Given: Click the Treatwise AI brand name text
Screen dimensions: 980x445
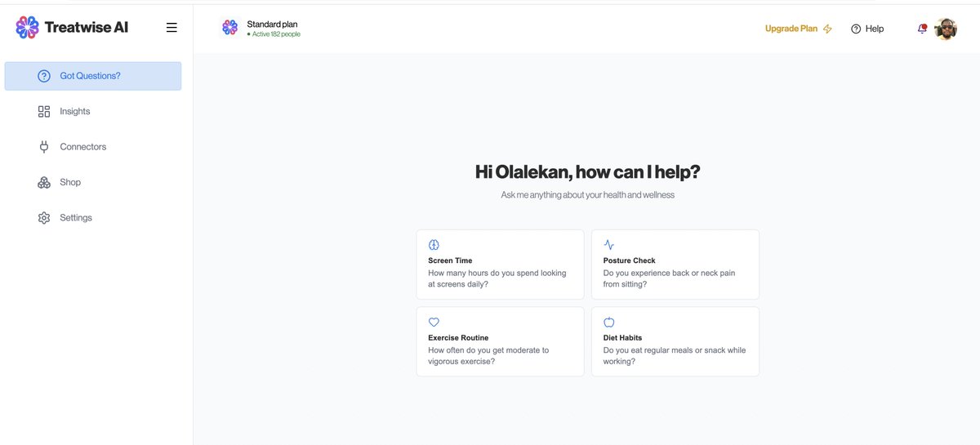Looking at the screenshot, I should [87, 28].
